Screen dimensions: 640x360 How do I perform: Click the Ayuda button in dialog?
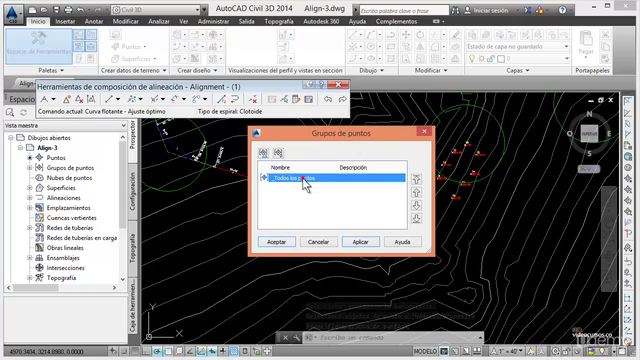point(402,242)
